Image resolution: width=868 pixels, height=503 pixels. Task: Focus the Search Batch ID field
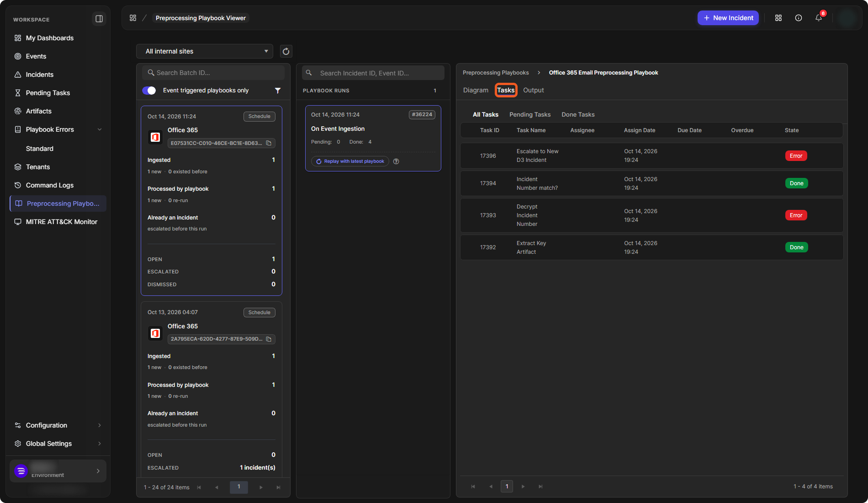click(213, 73)
